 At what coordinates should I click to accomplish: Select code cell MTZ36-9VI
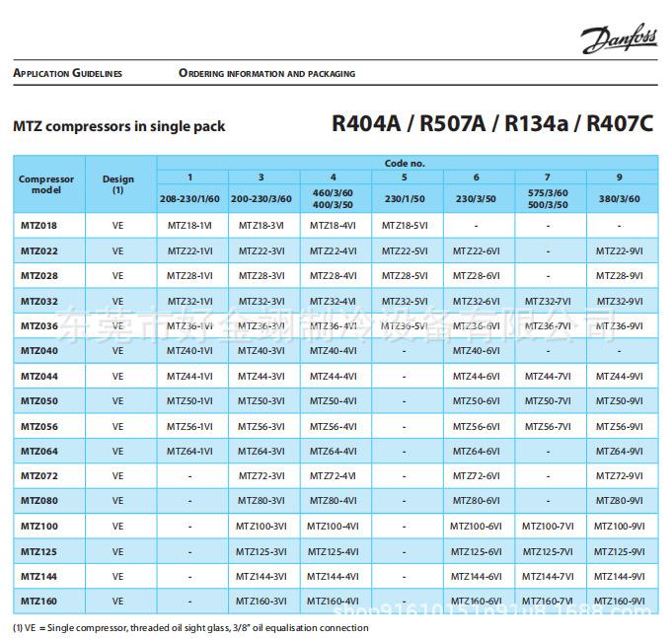[x=620, y=325]
